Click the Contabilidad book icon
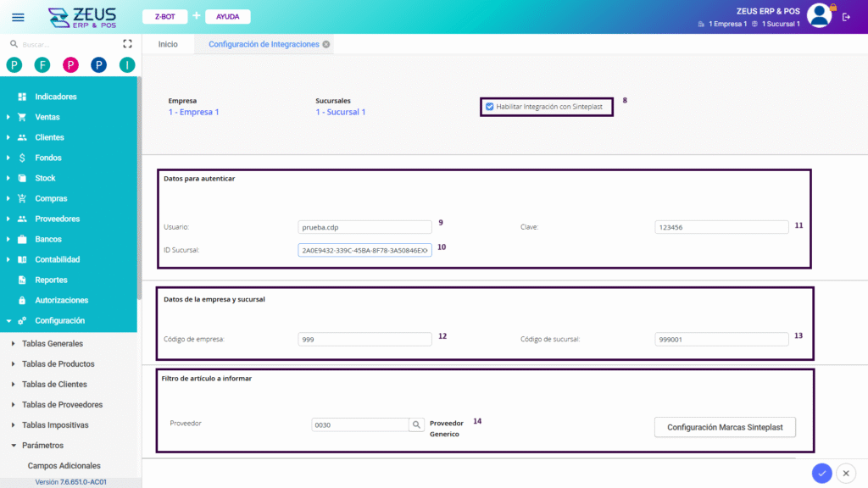The width and height of the screenshot is (868, 488). pyautogui.click(x=22, y=259)
